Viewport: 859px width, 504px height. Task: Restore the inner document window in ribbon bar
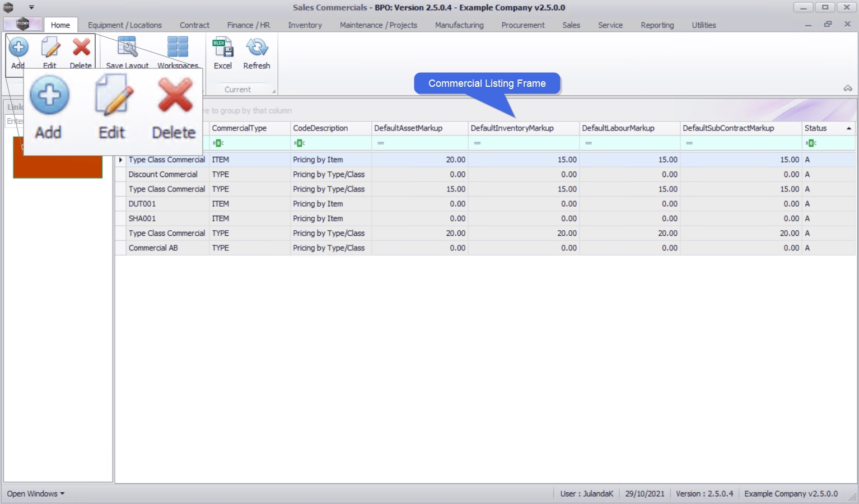[828, 25]
